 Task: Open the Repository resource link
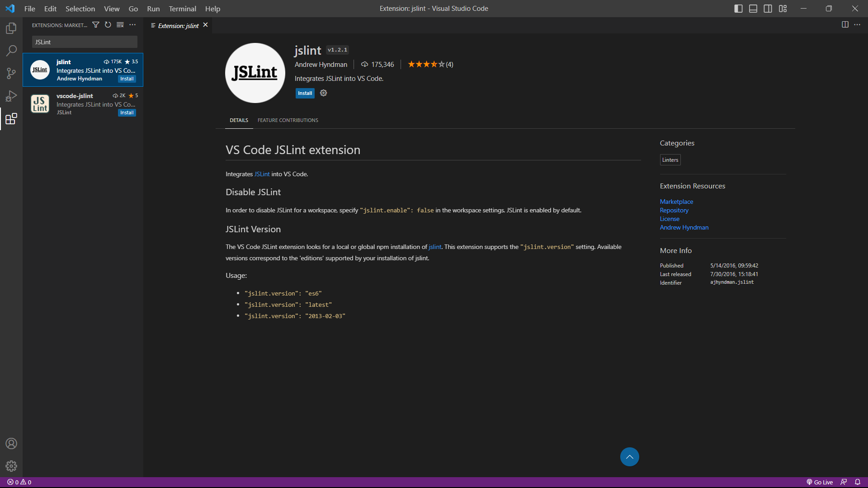point(674,210)
